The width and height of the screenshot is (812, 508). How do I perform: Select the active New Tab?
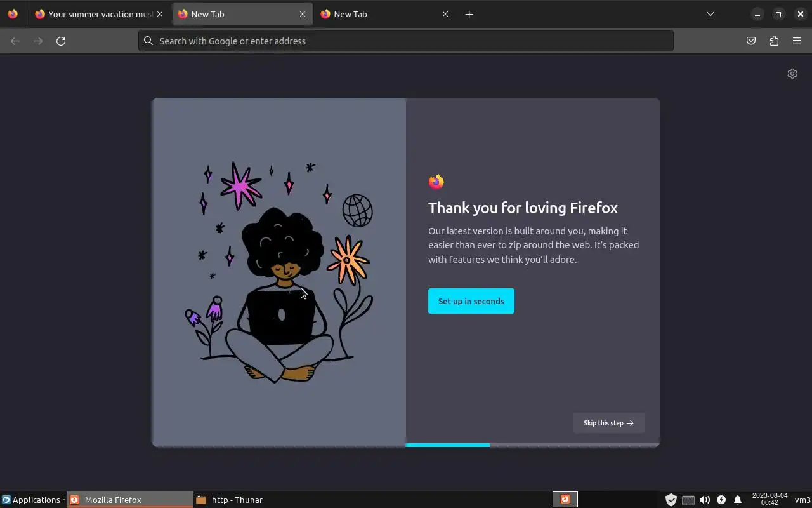click(242, 14)
